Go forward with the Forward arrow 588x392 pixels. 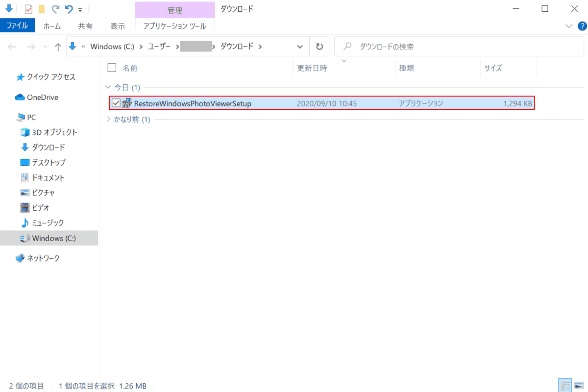30,47
